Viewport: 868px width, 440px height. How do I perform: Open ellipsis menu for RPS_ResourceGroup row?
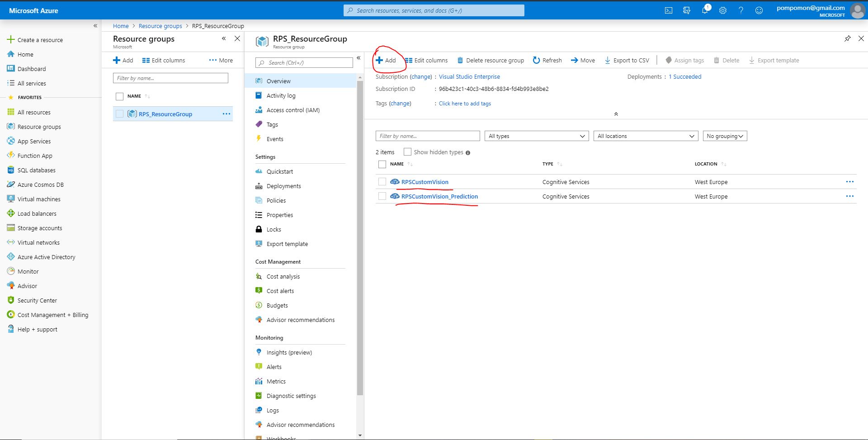(226, 114)
